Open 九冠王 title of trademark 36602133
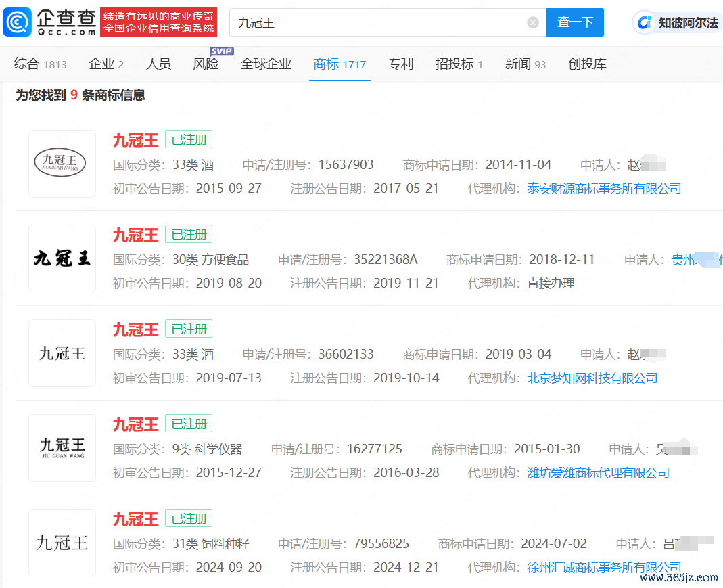723x588 pixels. coord(135,330)
